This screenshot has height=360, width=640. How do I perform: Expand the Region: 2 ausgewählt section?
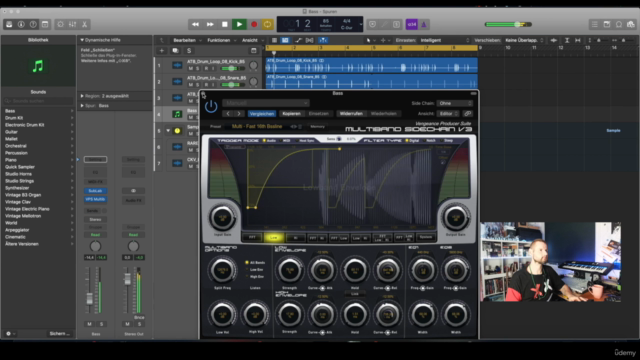tap(82, 96)
